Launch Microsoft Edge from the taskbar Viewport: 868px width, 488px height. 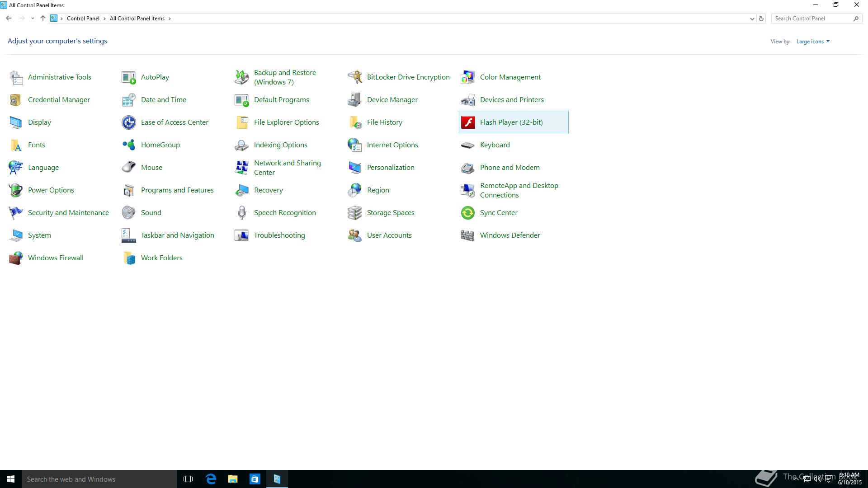tap(211, 479)
